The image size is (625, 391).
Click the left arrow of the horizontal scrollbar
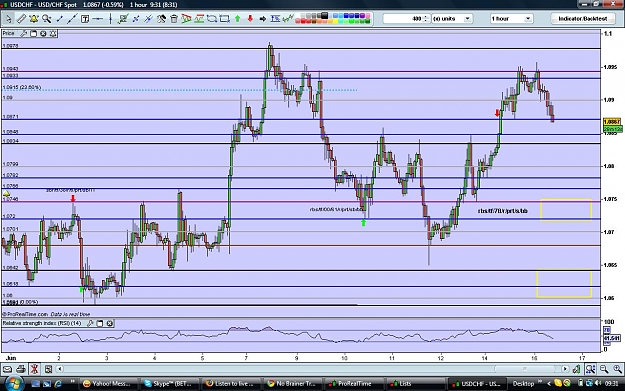(59, 369)
